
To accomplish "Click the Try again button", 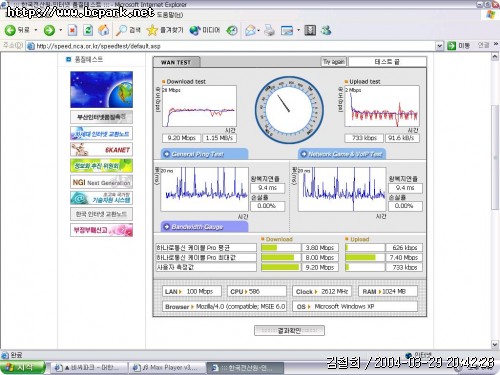I will (x=334, y=62).
